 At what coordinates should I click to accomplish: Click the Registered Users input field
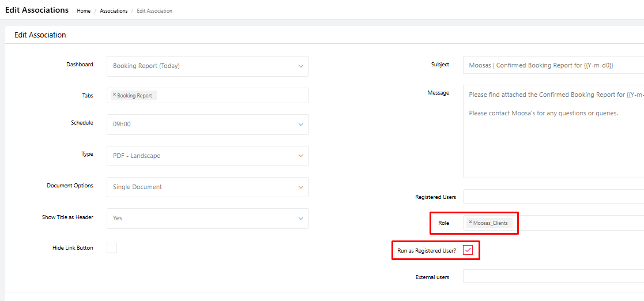[553, 197]
